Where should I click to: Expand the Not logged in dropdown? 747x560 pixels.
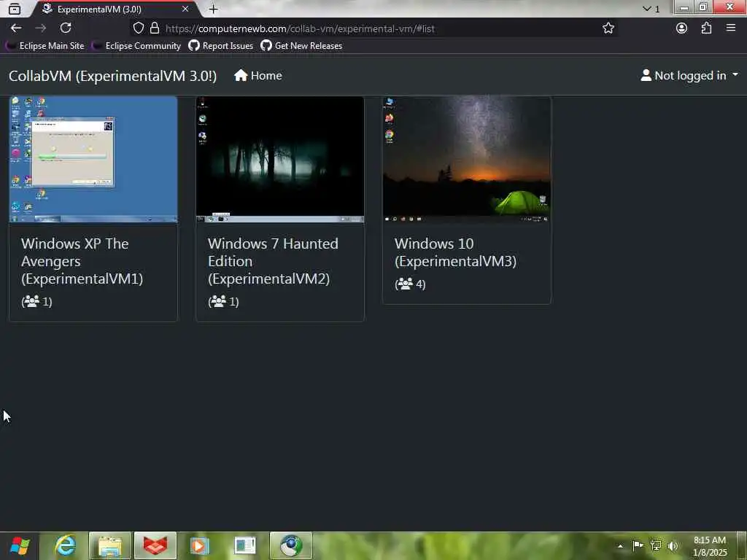point(689,76)
